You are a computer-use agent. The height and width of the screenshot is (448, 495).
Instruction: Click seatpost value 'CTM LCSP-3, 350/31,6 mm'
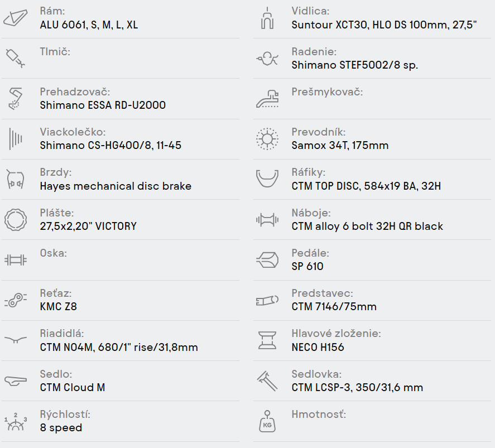357,387
